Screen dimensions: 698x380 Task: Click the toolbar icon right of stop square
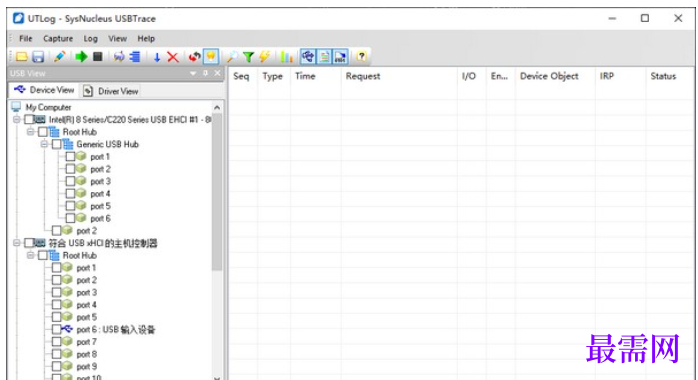point(119,57)
